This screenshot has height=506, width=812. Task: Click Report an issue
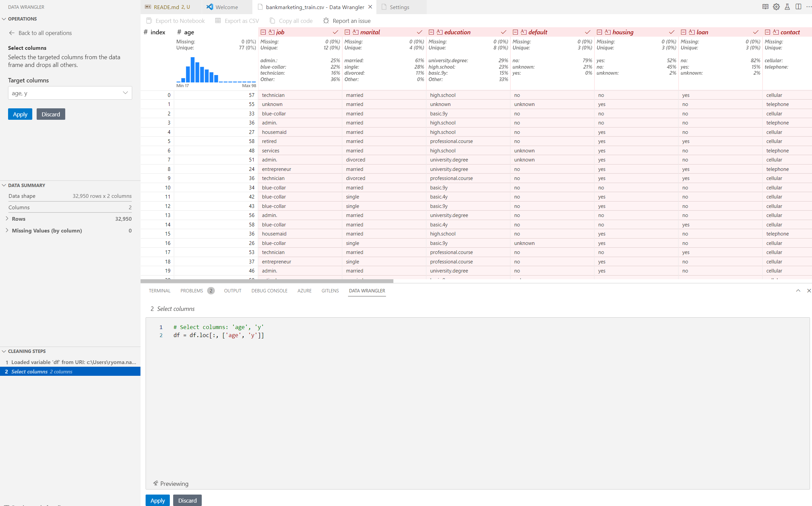pyautogui.click(x=347, y=21)
